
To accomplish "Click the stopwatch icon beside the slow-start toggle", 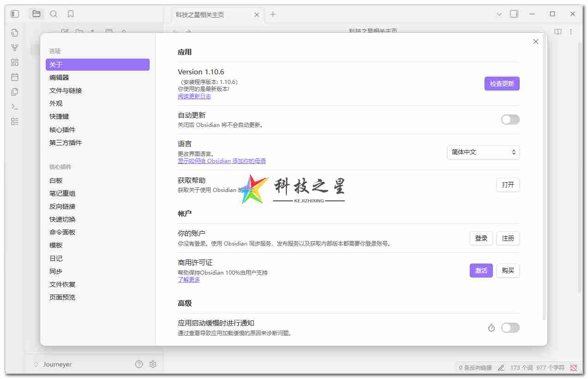I will [x=491, y=327].
